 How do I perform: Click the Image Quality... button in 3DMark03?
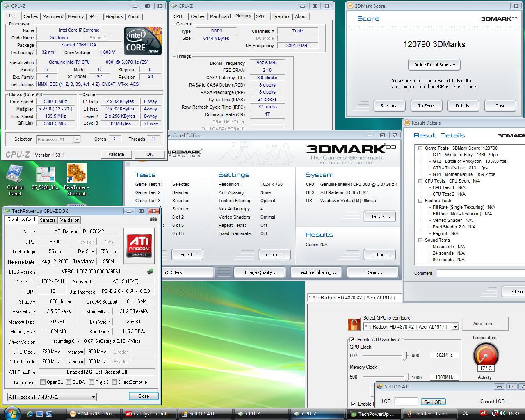click(x=260, y=272)
